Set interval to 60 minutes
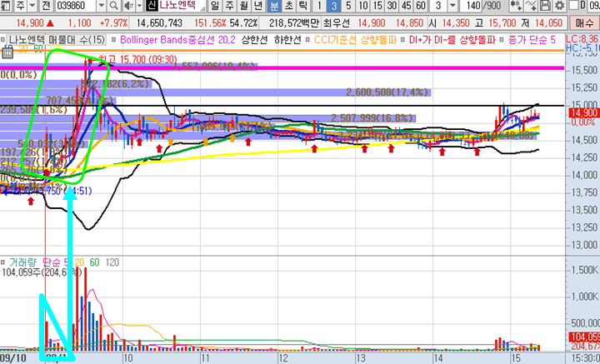 (420, 6)
